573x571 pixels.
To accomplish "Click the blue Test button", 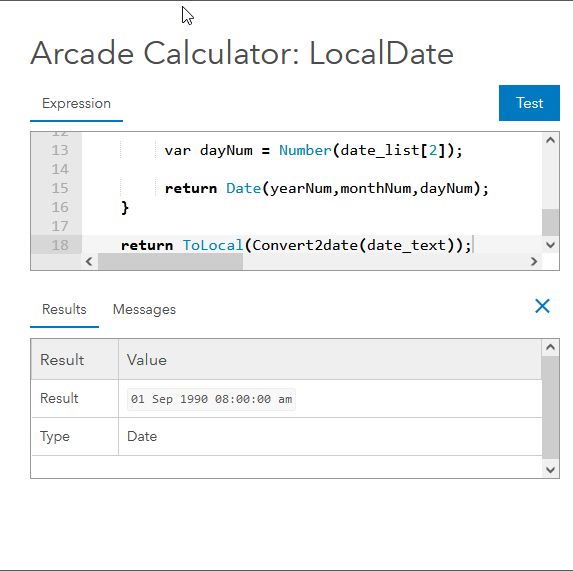I will 529,103.
